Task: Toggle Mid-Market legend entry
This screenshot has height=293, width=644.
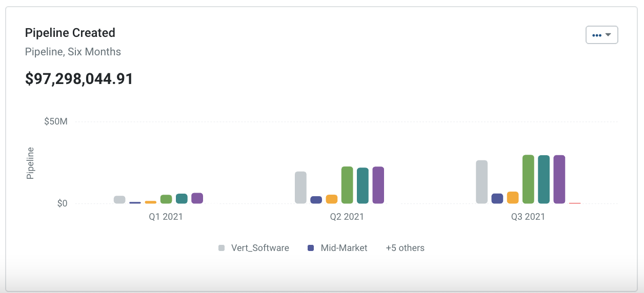Action: click(344, 248)
